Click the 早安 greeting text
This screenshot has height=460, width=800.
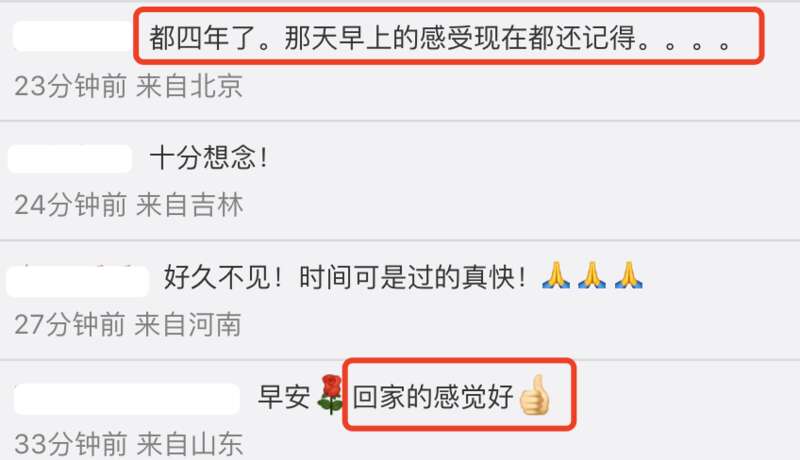(284, 397)
